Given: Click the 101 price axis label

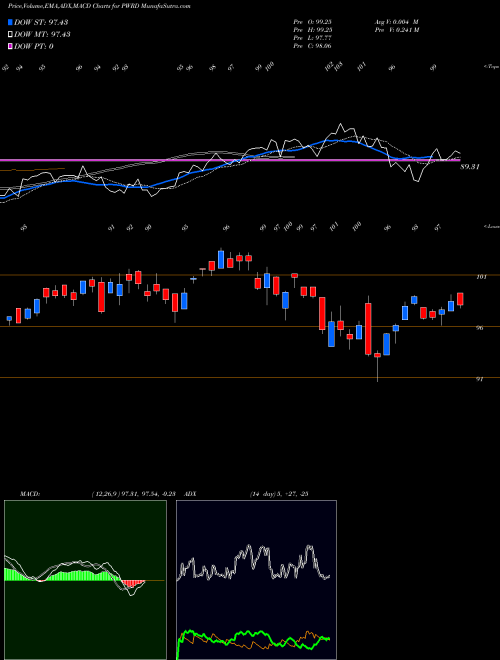Looking at the screenshot, I should [481, 277].
